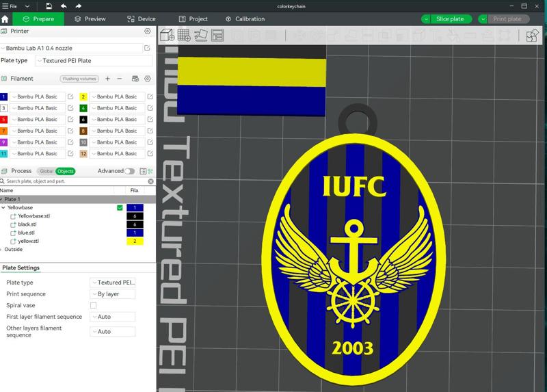Click the Add model cube icon
Image resolution: width=547 pixels, height=392 pixels.
[x=167, y=36]
